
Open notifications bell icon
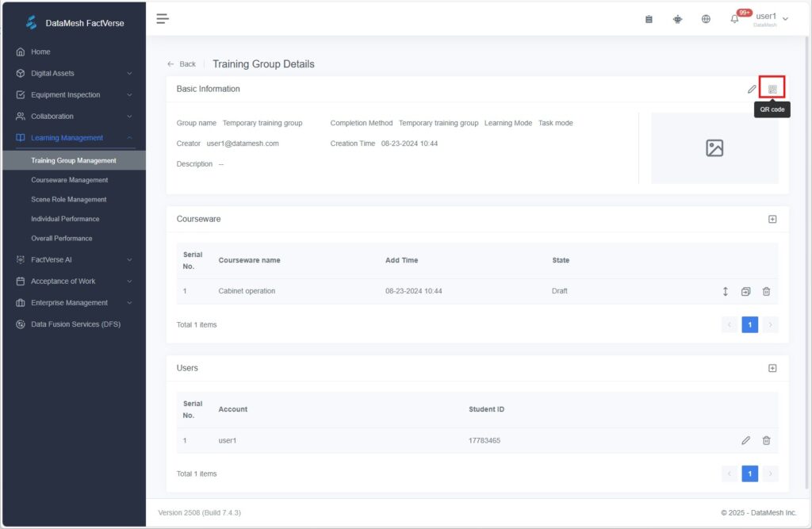point(734,19)
